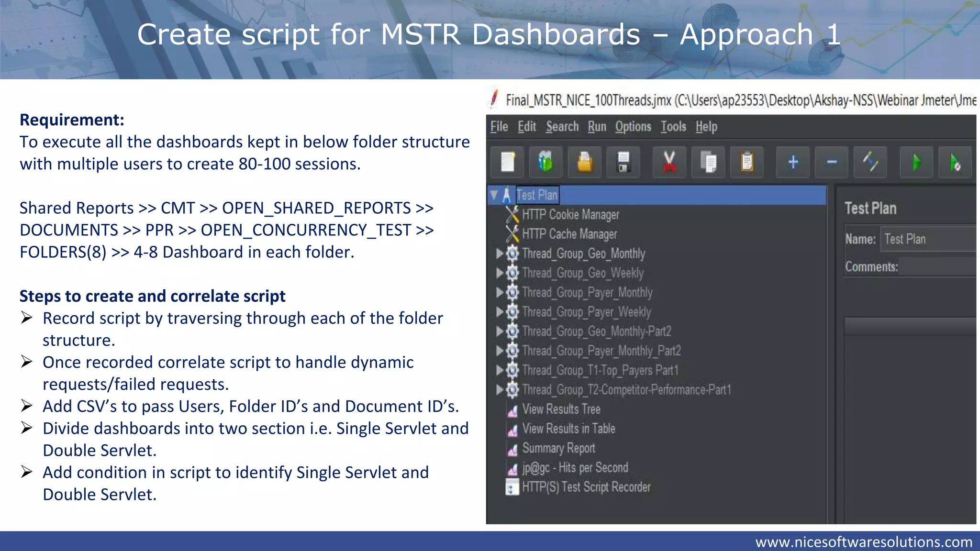
Task: Open the Options menu
Action: point(633,127)
